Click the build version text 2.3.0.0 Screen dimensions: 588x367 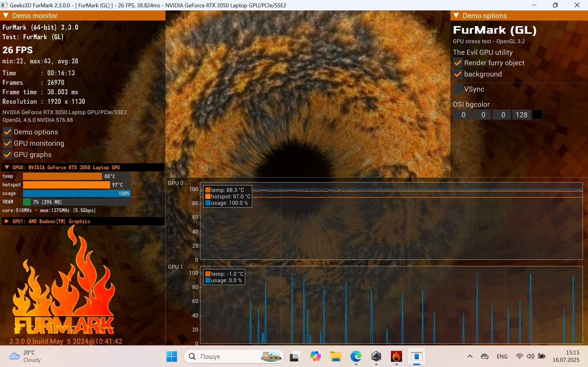[66, 341]
